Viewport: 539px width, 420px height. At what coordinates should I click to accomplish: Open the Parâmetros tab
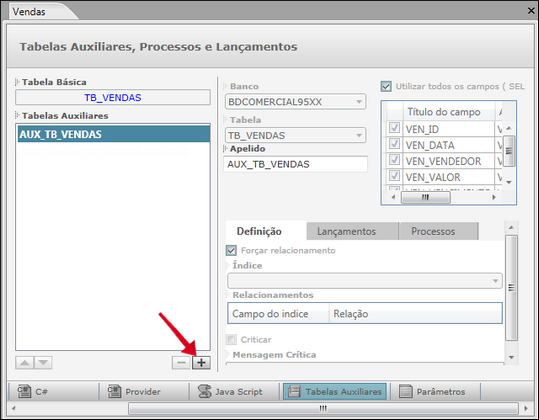(x=435, y=391)
